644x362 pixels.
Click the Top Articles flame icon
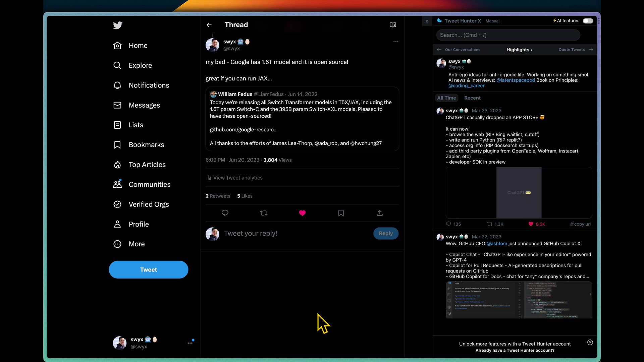(117, 165)
